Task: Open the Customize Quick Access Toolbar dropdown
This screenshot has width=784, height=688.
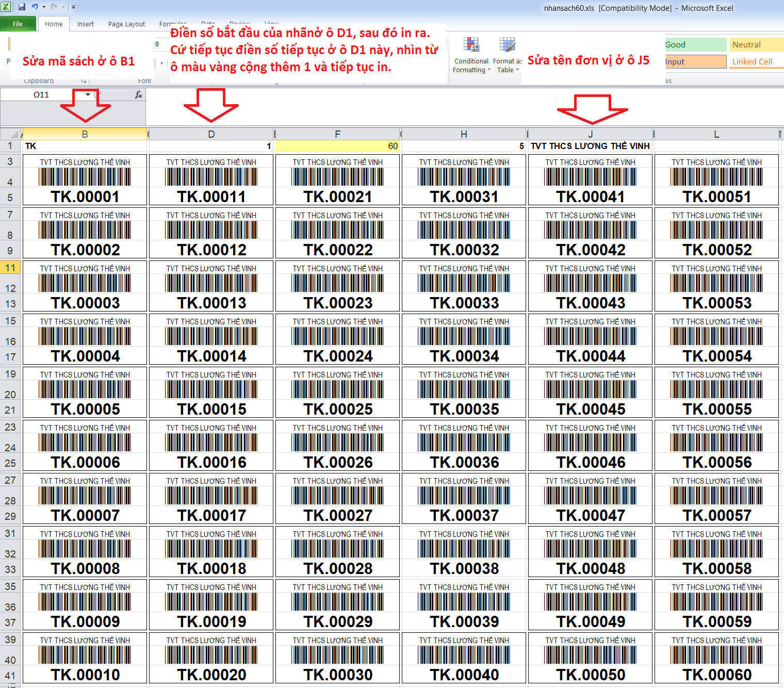Action: (73, 7)
